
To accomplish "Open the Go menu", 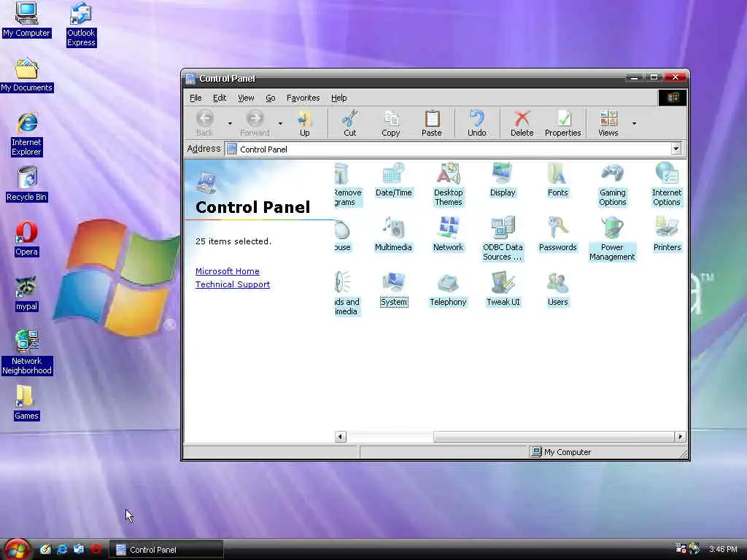I will pos(270,98).
